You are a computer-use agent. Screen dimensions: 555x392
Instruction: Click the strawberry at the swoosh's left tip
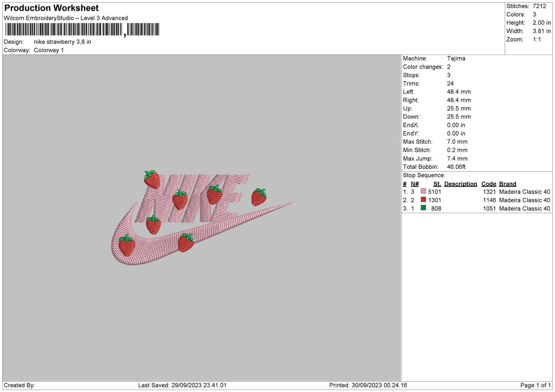pyautogui.click(x=126, y=245)
